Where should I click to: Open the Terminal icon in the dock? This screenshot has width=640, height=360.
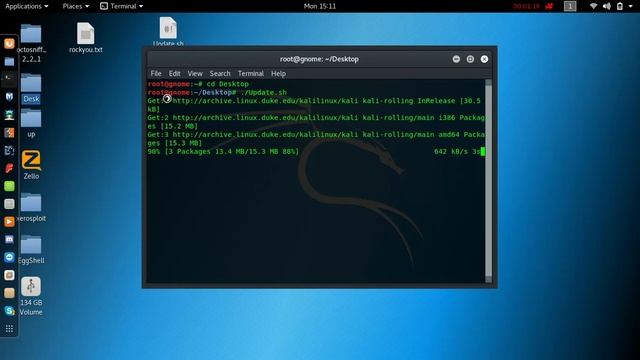point(9,79)
